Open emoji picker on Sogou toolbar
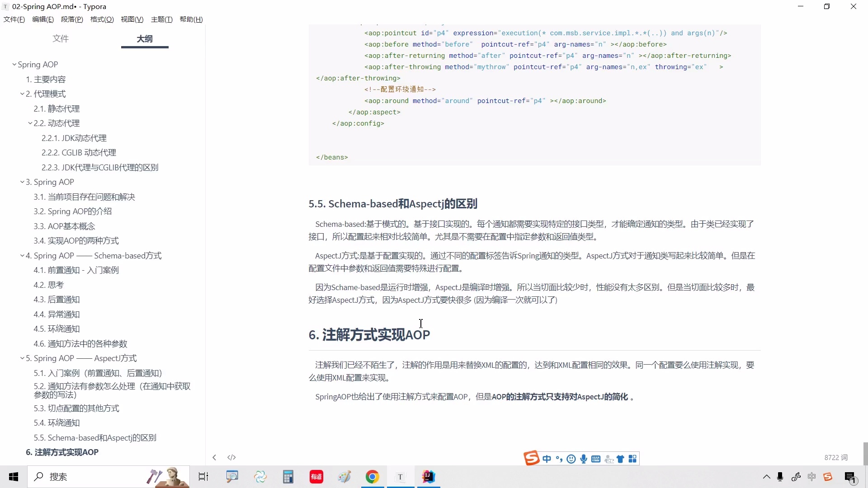 coord(571,459)
